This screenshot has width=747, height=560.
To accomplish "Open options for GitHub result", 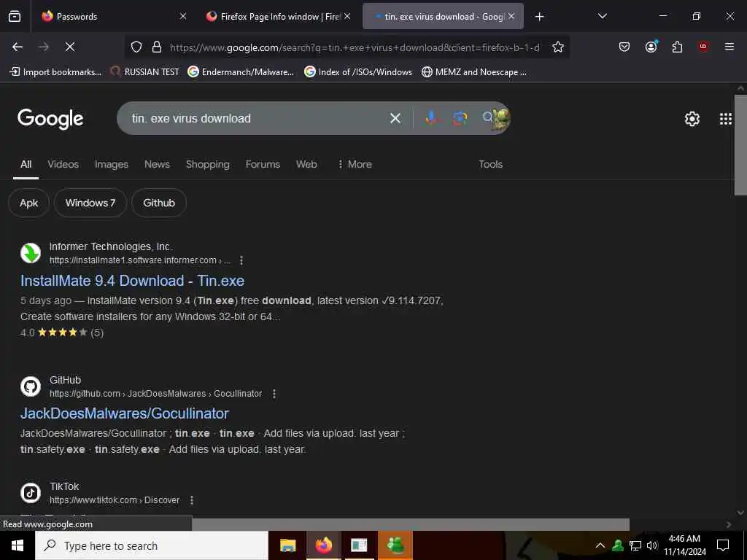I will coord(274,394).
